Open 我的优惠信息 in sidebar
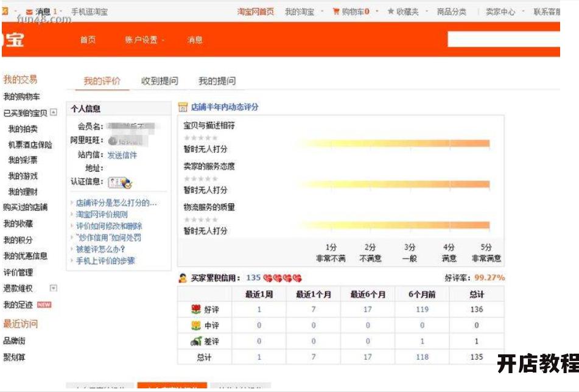 tap(25, 256)
